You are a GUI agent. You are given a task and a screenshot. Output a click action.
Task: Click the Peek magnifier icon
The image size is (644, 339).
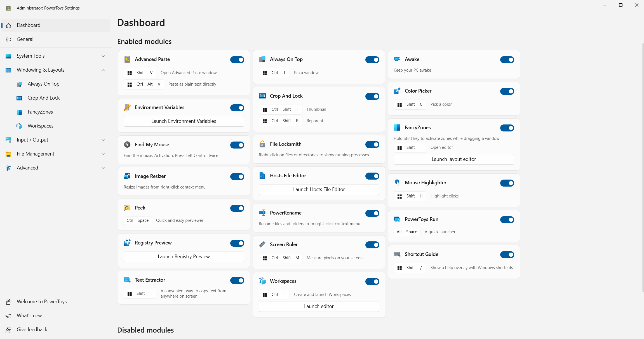pyautogui.click(x=127, y=208)
